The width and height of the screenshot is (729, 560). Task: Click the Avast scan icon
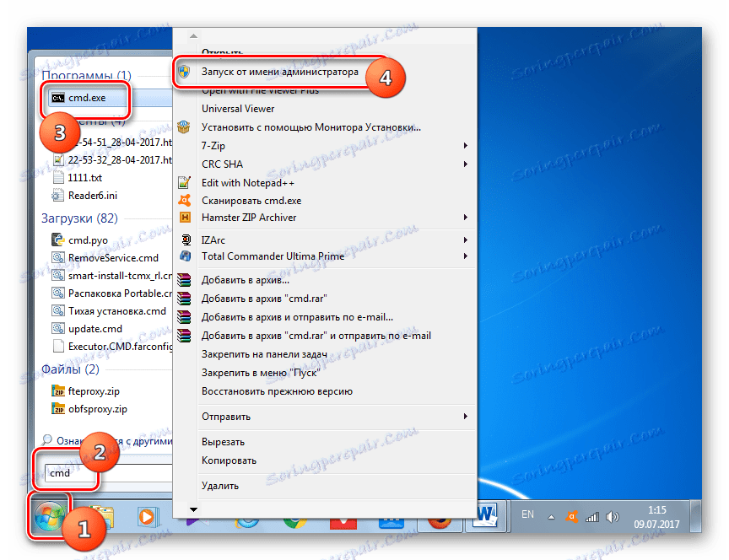tap(185, 200)
